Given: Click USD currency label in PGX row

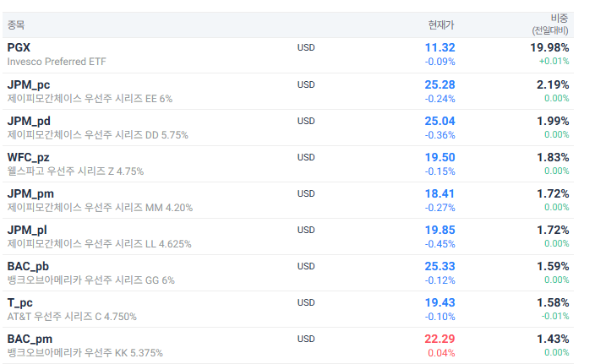Looking at the screenshot, I should [x=306, y=47].
